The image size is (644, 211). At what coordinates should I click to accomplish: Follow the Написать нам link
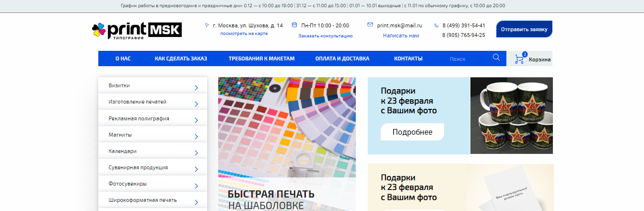pos(401,35)
